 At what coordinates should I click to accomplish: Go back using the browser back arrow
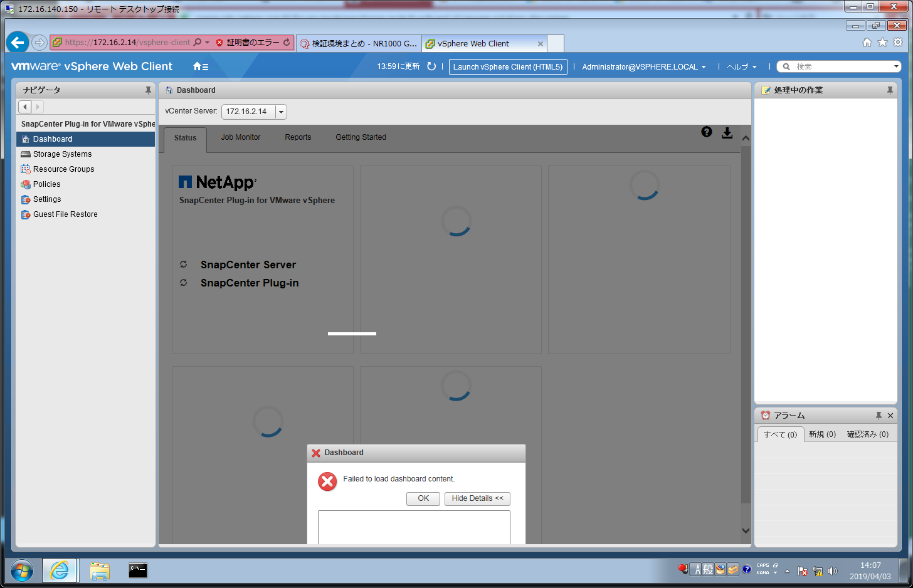coord(18,43)
